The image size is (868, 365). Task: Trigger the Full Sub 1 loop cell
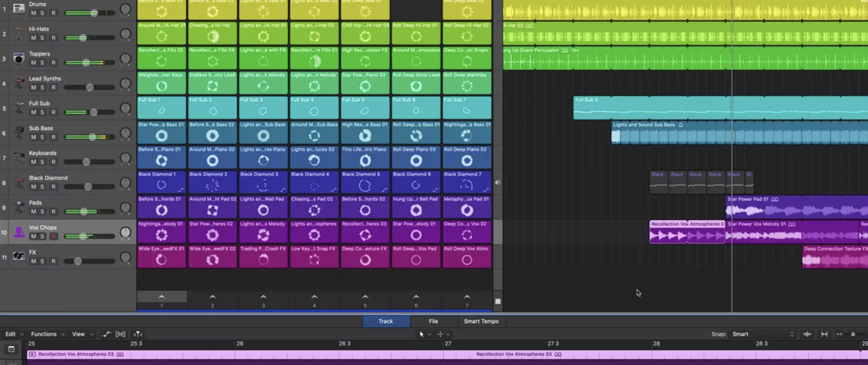click(x=161, y=108)
